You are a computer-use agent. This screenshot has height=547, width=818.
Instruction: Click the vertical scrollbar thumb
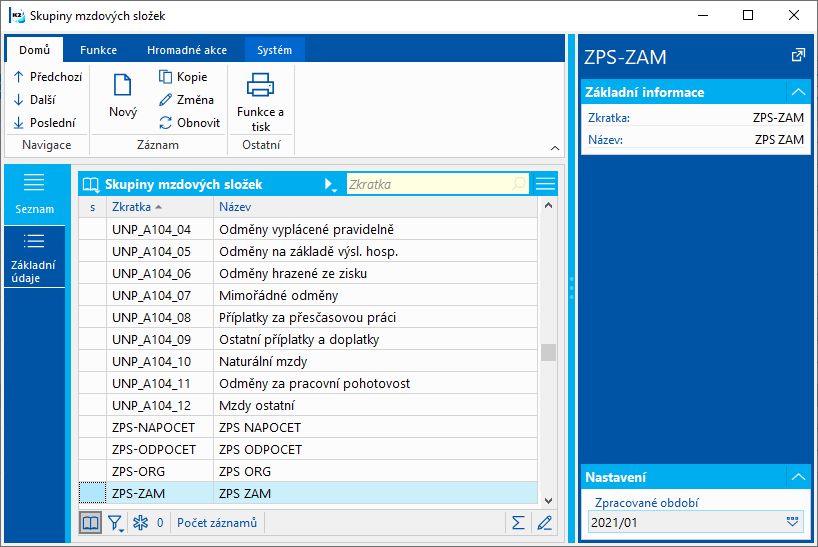click(548, 352)
